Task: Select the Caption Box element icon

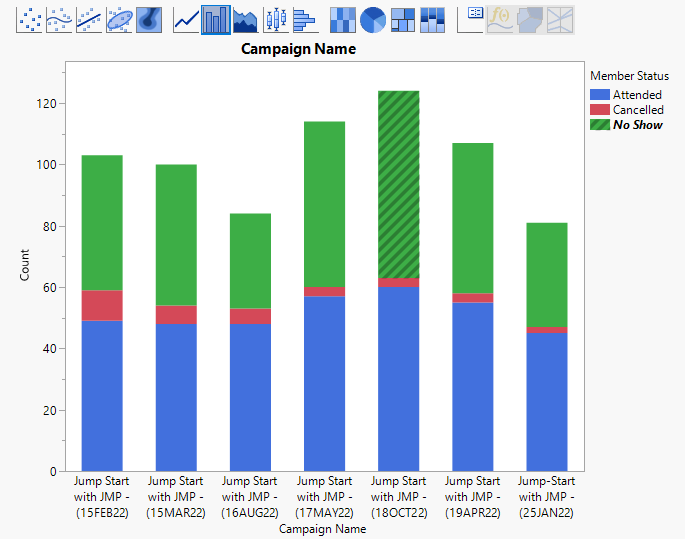Action: [x=470, y=20]
